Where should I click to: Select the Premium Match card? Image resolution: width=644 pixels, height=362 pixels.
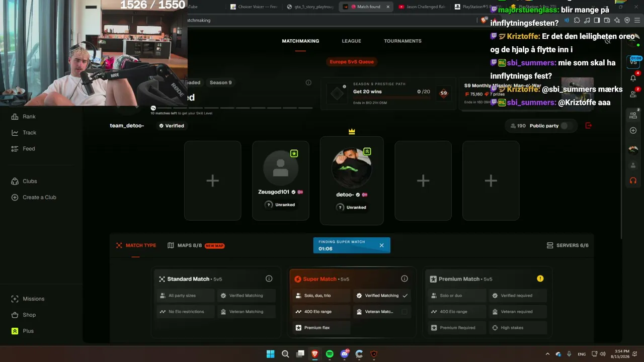487,303
